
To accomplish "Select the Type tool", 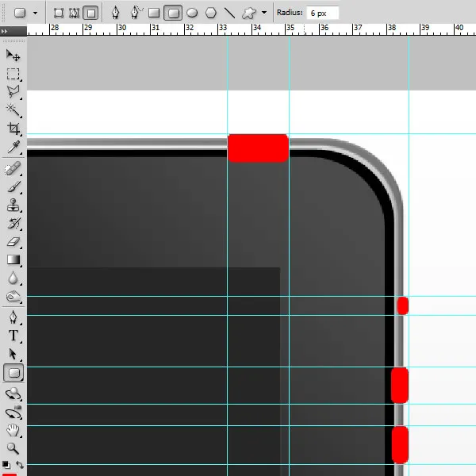I will coord(13,336).
